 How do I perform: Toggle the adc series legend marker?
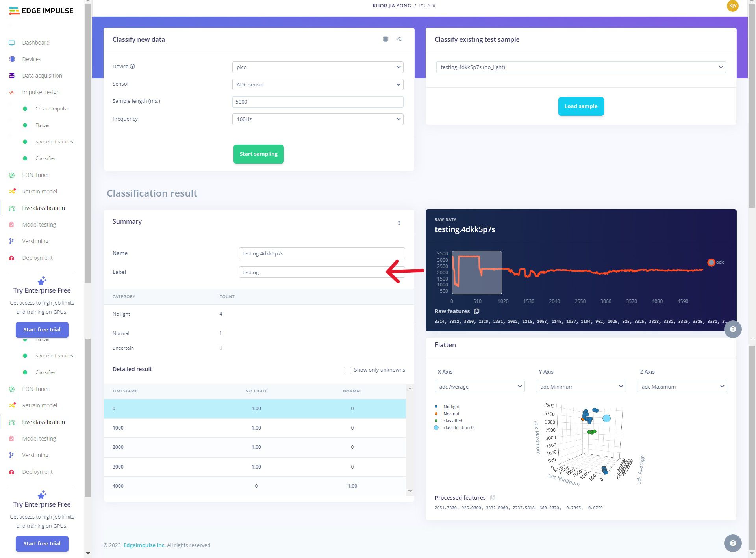pos(711,262)
